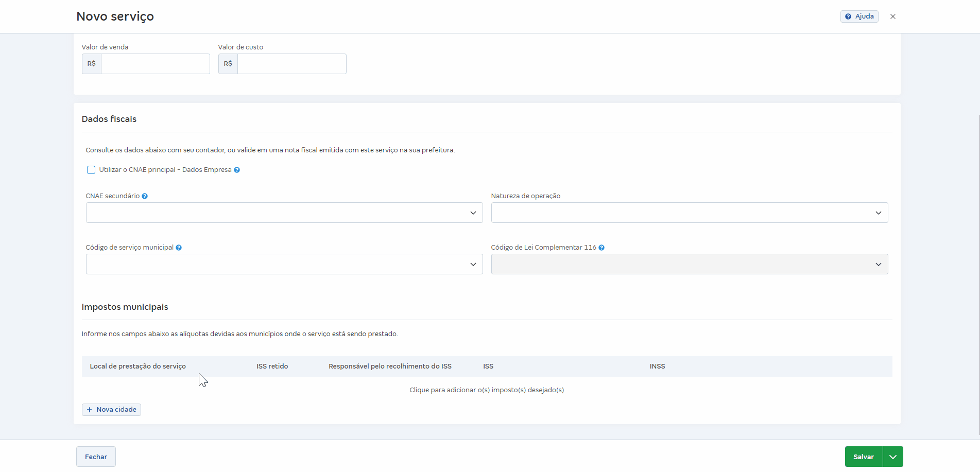The image size is (980, 472).
Task: Click the Local de prestação do serviço column header
Action: click(137, 366)
